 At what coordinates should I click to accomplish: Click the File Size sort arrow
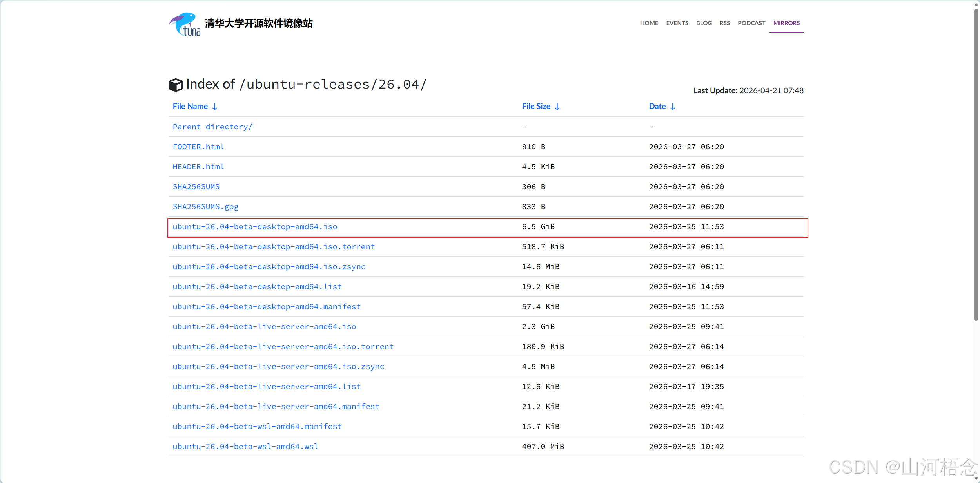coord(557,107)
